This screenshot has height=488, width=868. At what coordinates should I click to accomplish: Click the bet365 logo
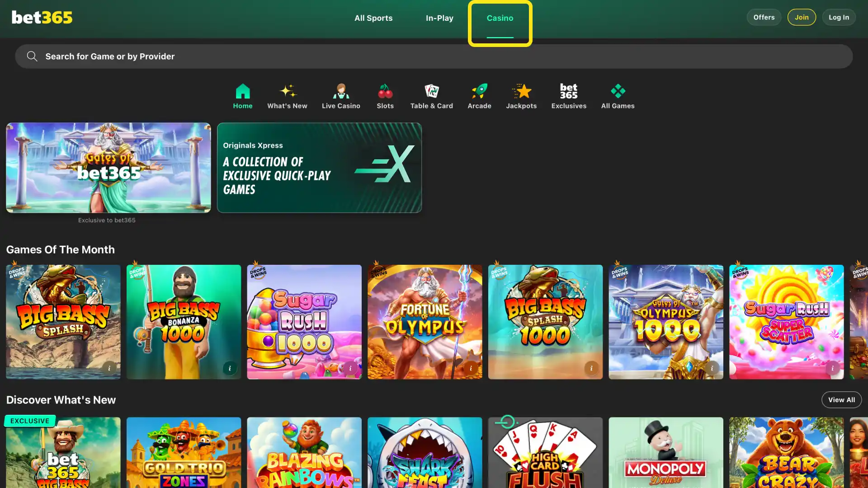click(42, 18)
